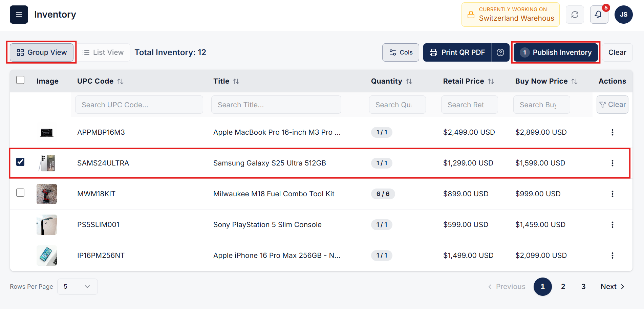The height and width of the screenshot is (309, 644).
Task: Open the JS user avatar menu
Action: tap(624, 15)
